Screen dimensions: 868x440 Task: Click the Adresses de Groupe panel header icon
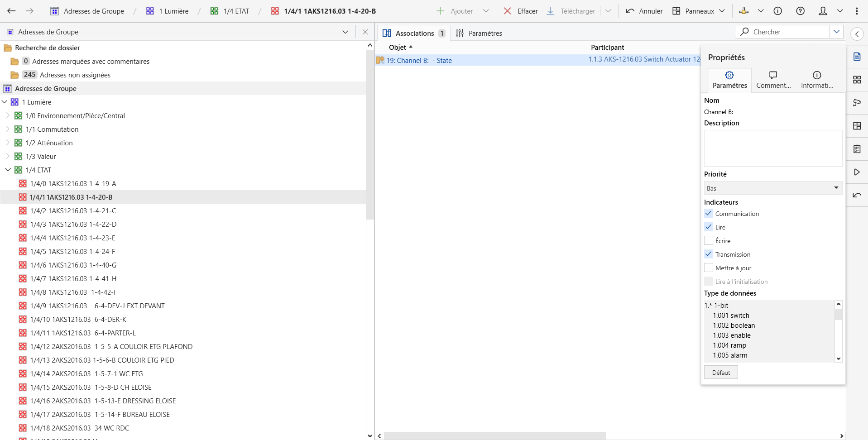[10, 32]
